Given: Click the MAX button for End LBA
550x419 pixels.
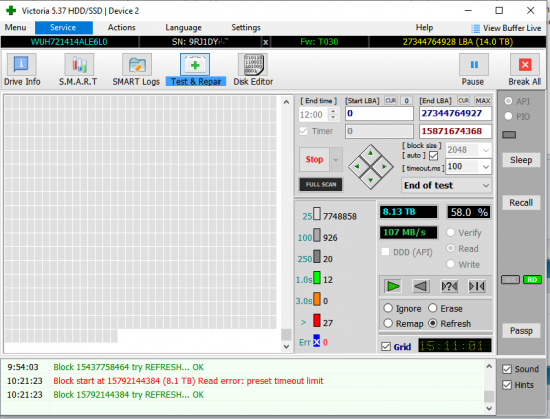Looking at the screenshot, I should 483,101.
